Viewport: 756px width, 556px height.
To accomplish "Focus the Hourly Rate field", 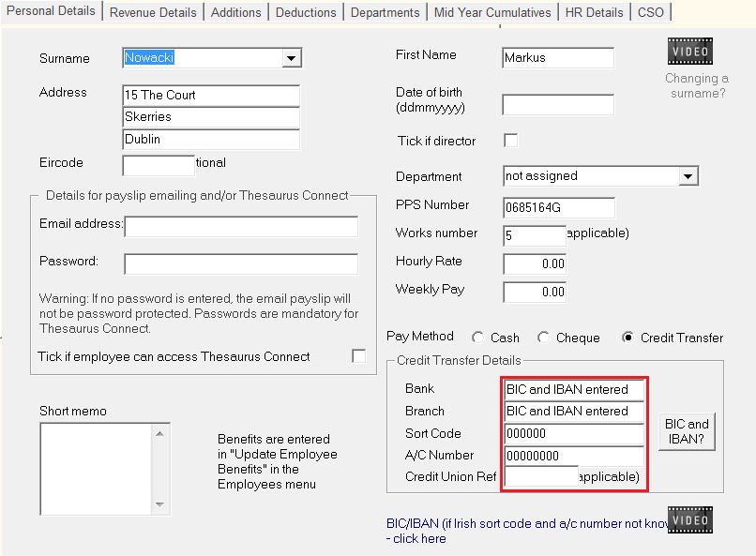I will pyautogui.click(x=535, y=264).
